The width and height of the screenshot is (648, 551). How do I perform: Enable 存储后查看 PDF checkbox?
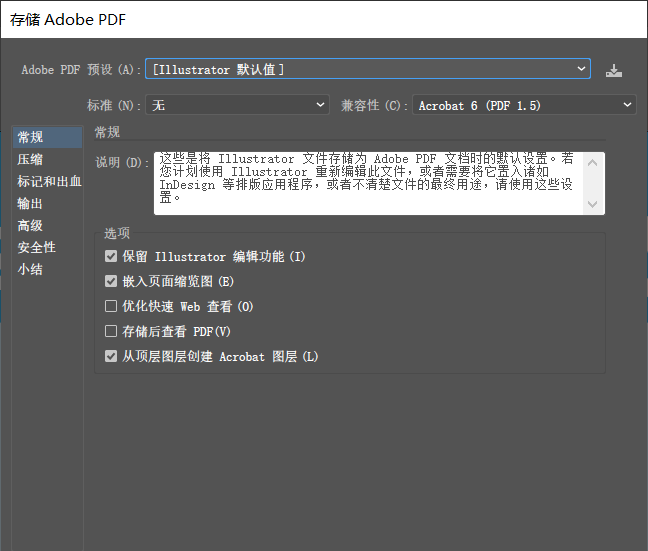click(111, 331)
